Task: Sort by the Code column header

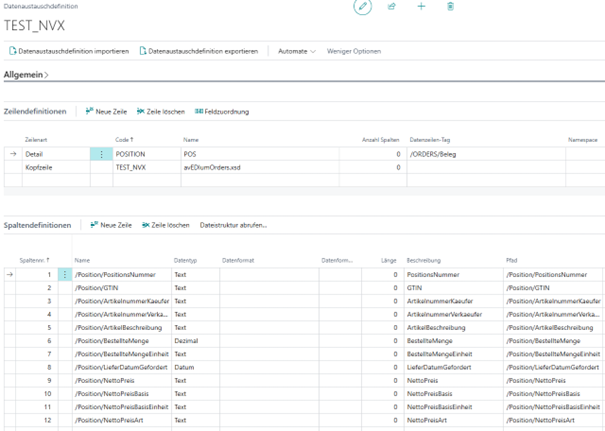Action: coord(123,140)
